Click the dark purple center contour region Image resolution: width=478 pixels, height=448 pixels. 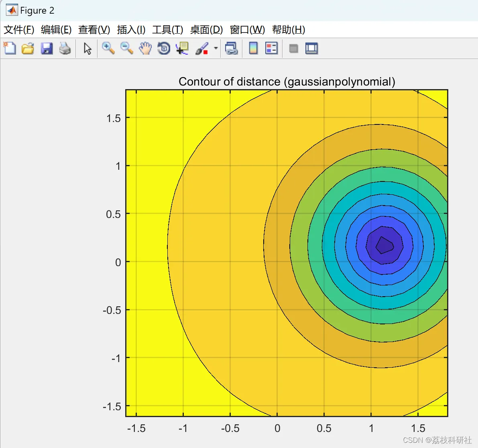(384, 245)
